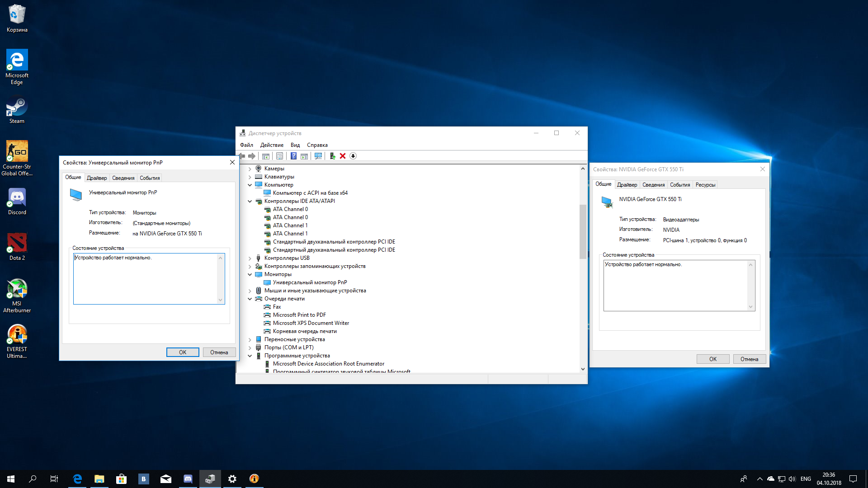Image resolution: width=868 pixels, height=488 pixels.
Task: Click the uninstall device icon in toolbar
Action: [344, 155]
